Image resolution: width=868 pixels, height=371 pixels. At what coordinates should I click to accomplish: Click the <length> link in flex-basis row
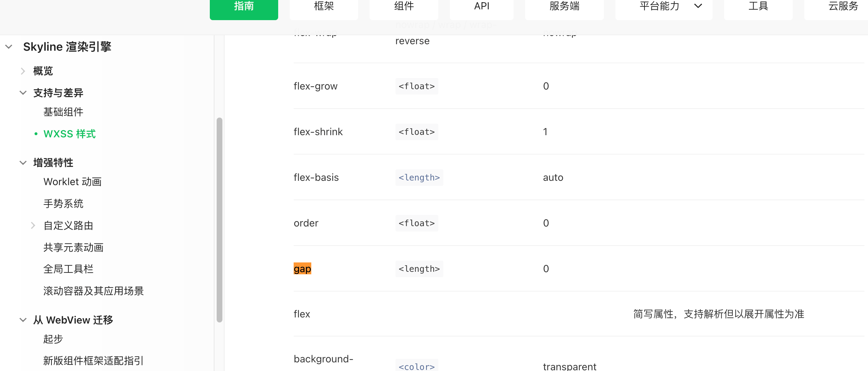click(419, 178)
